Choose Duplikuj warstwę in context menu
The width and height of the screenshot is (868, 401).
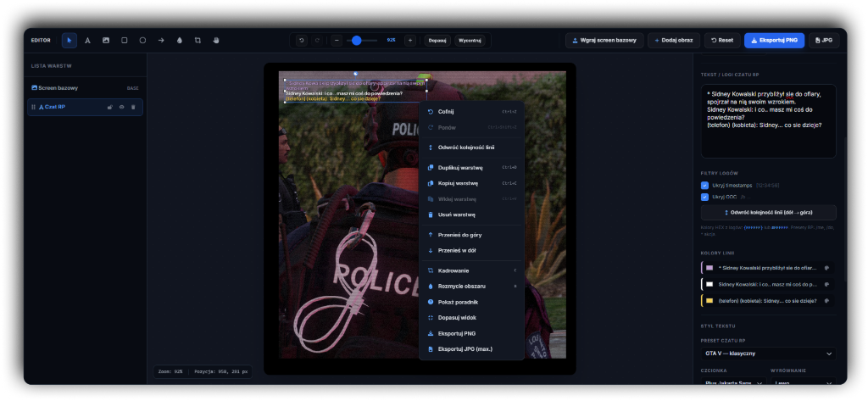coord(471,167)
